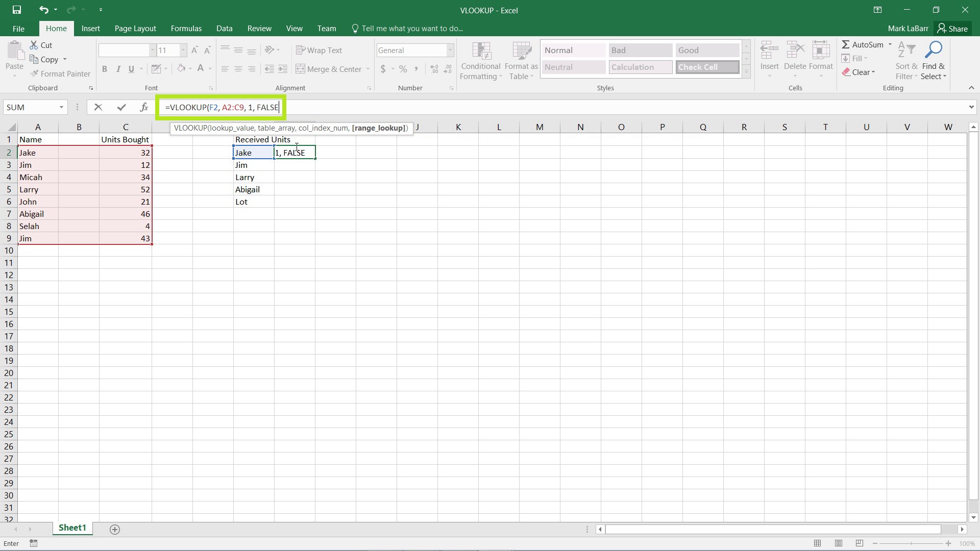Click the formula bar Cancel button

pos(97,108)
